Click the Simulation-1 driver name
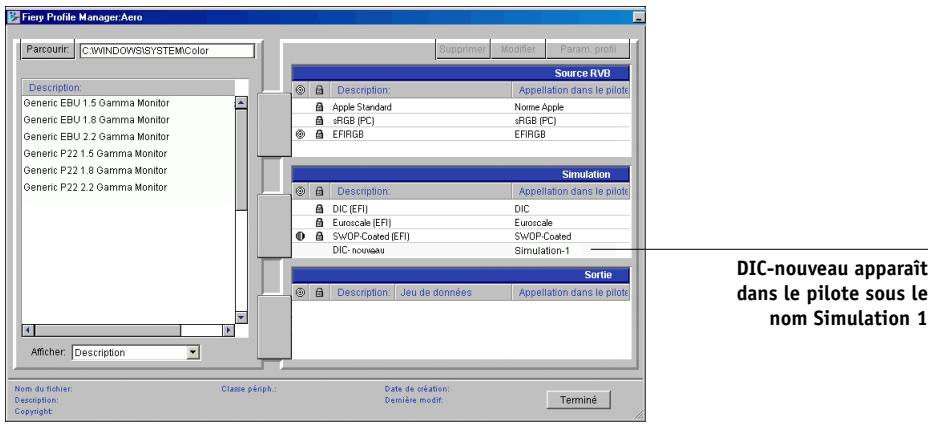Screen dimensions: 931x425 [x=542, y=250]
